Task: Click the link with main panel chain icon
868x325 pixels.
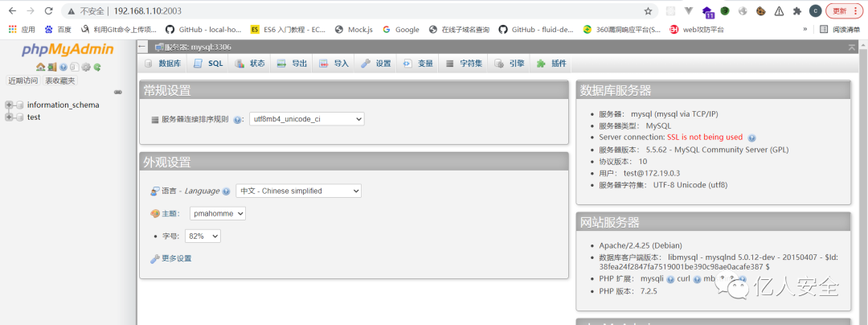Action: pos(117,92)
